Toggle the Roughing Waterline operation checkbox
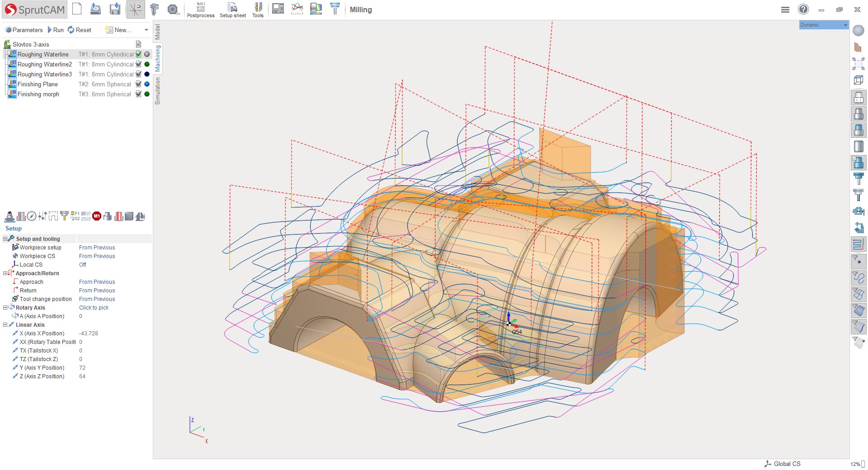The width and height of the screenshot is (868, 470). [139, 54]
